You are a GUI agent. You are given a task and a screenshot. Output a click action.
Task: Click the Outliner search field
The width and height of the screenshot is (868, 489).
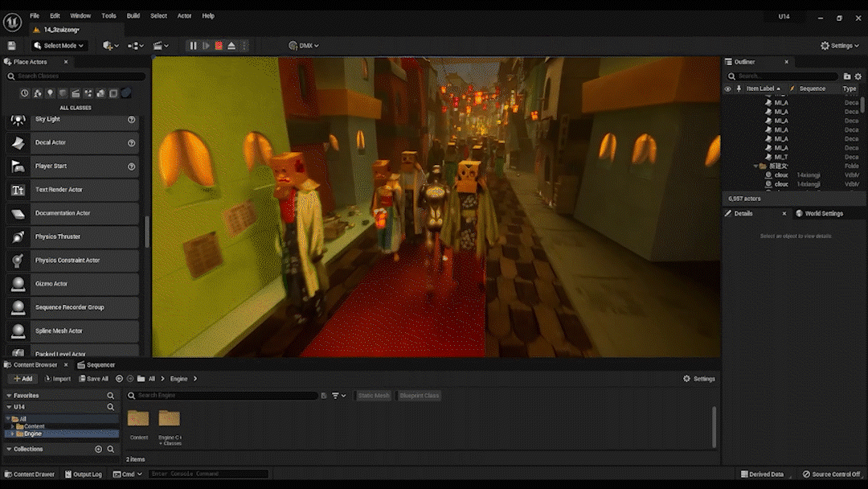(x=783, y=76)
